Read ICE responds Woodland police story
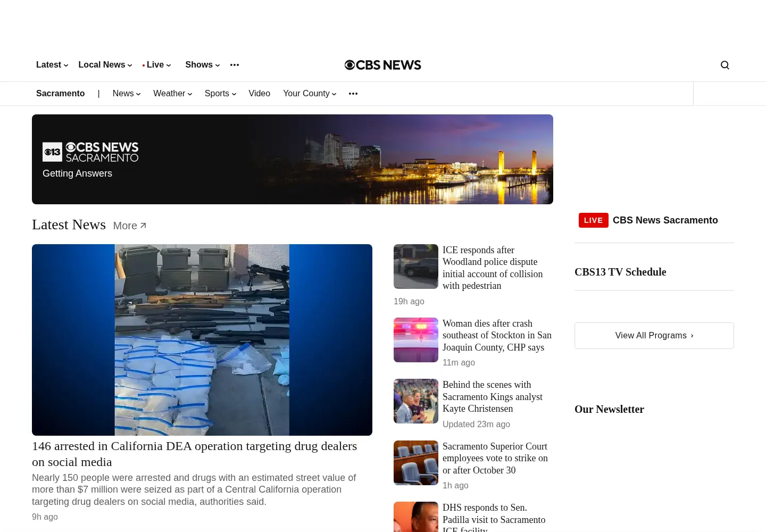Image resolution: width=766 pixels, height=532 pixels. pos(493,268)
